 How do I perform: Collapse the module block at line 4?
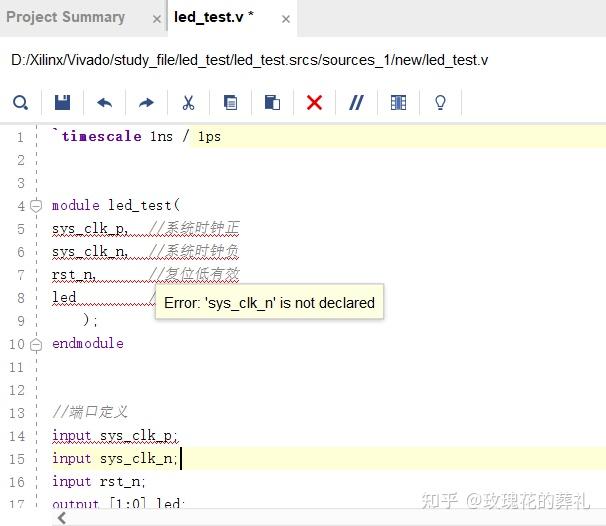coord(36,206)
